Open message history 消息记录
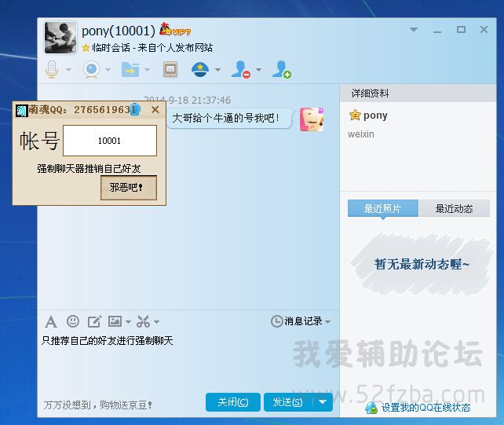Screen dimensions: 504x425 click(x=303, y=321)
